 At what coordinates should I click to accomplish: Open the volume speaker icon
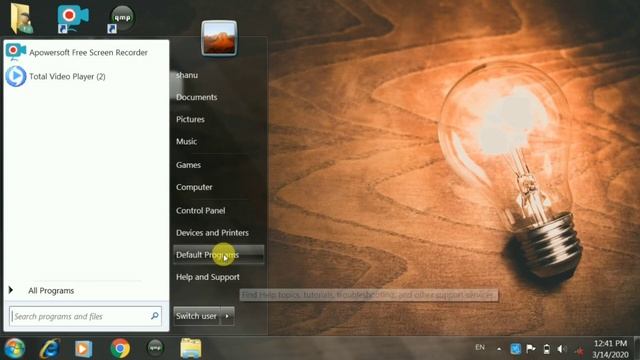tap(562, 349)
